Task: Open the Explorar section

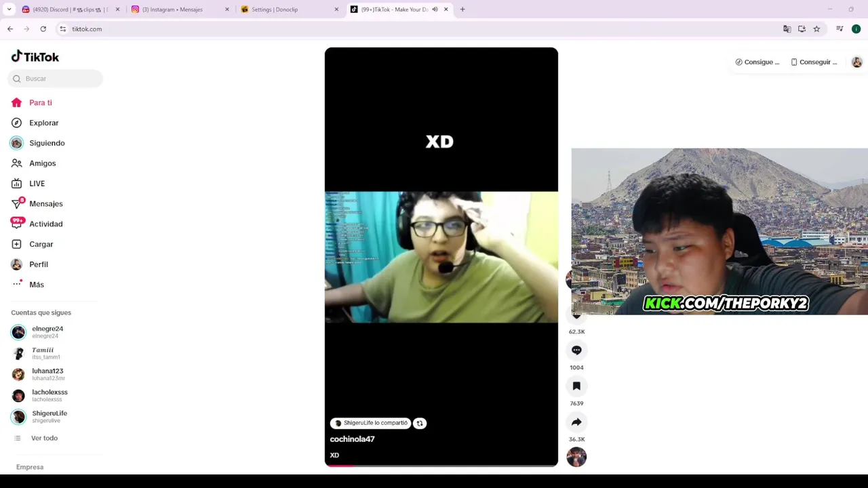Action: pyautogui.click(x=43, y=123)
